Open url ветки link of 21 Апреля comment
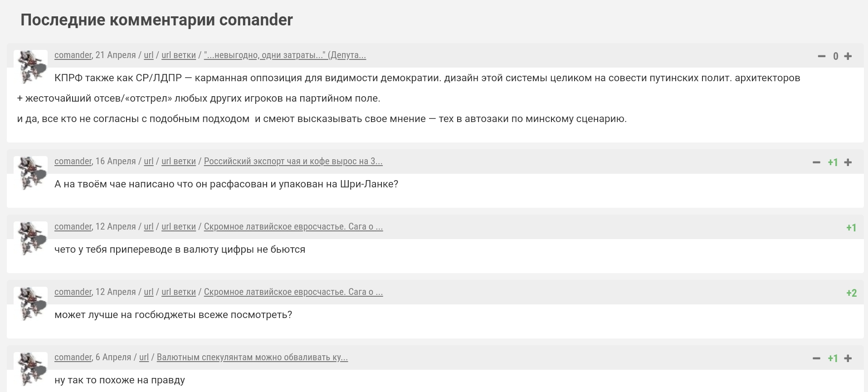Image resolution: width=868 pixels, height=392 pixels. click(x=179, y=55)
